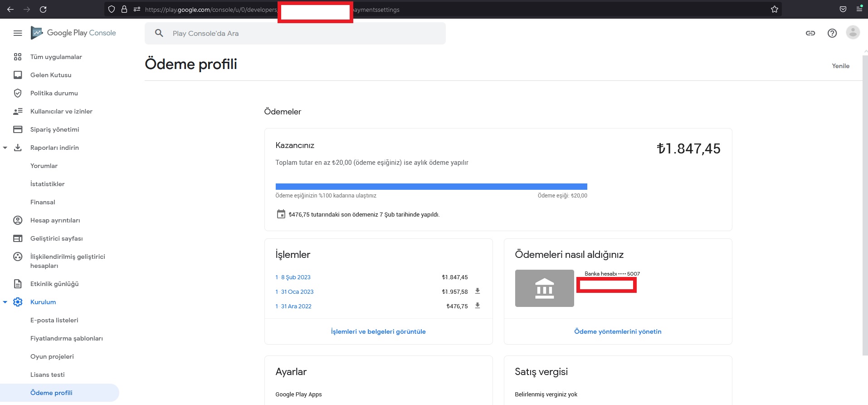
Task: Click Ödeme yöntemlerini yönetin link
Action: (618, 331)
